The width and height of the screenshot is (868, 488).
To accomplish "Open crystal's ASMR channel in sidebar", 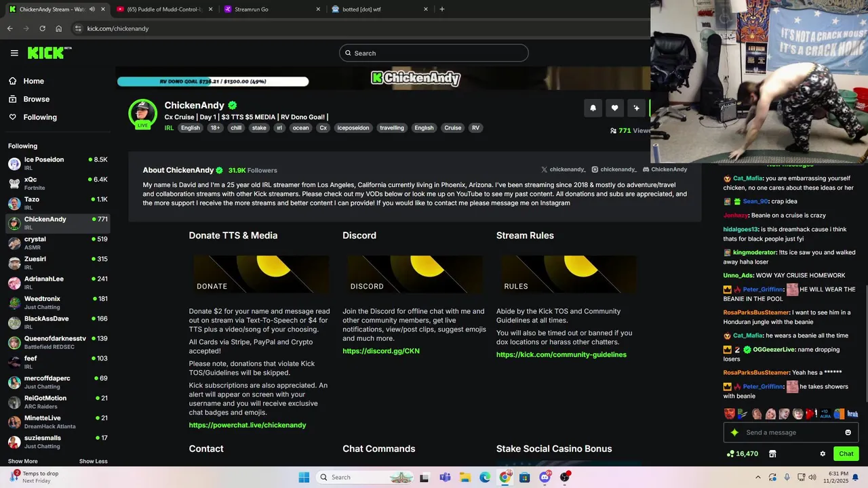I will [58, 243].
